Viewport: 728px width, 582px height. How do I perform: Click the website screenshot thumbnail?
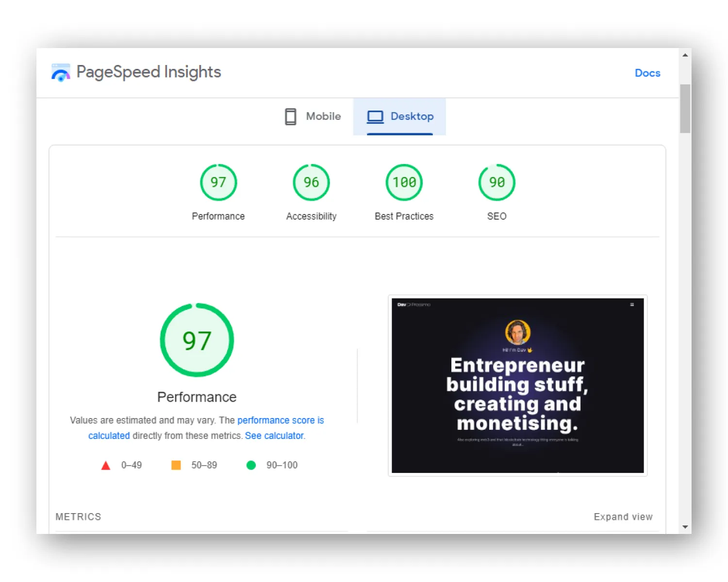click(x=517, y=386)
